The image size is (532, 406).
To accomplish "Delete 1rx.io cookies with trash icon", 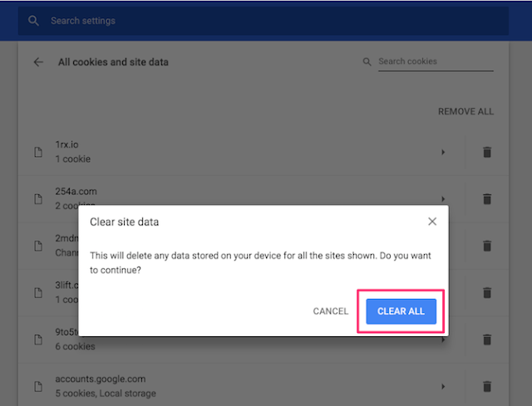I will [487, 152].
